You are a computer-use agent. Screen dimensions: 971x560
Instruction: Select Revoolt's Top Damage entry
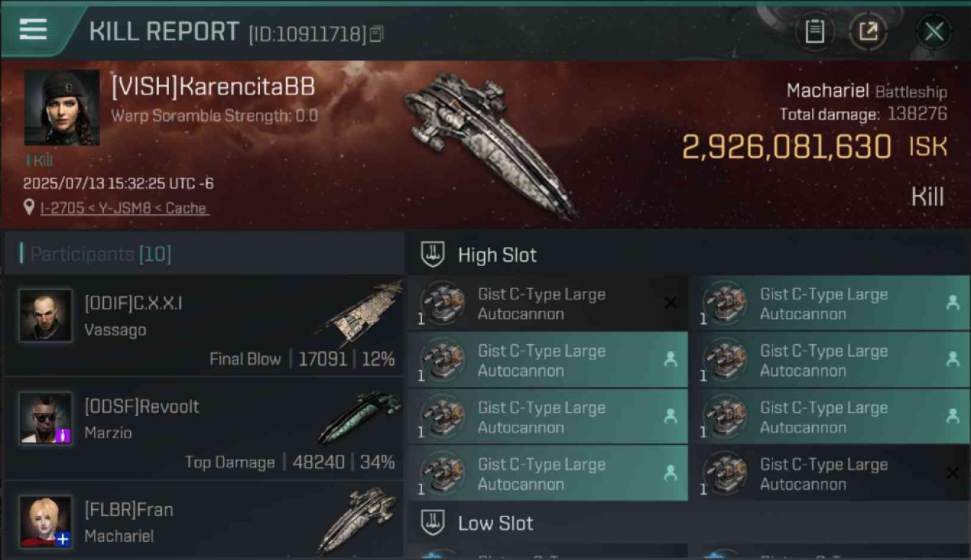(290, 462)
